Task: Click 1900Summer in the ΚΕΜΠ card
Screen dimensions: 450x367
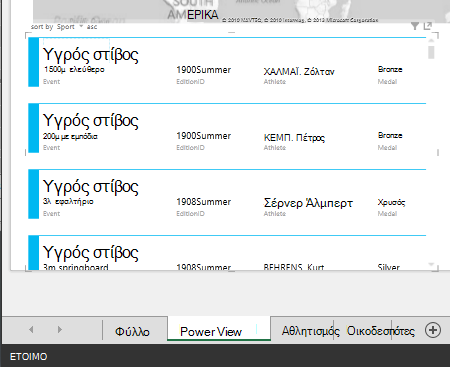Action: 204,136
